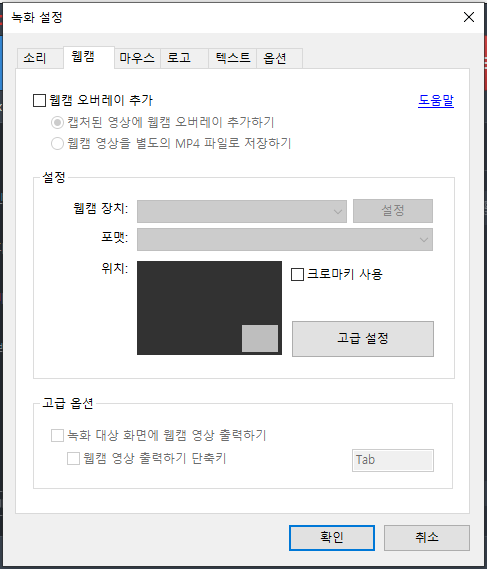The image size is (487, 569).
Task: Click the webcam position preview area
Action: coord(209,308)
